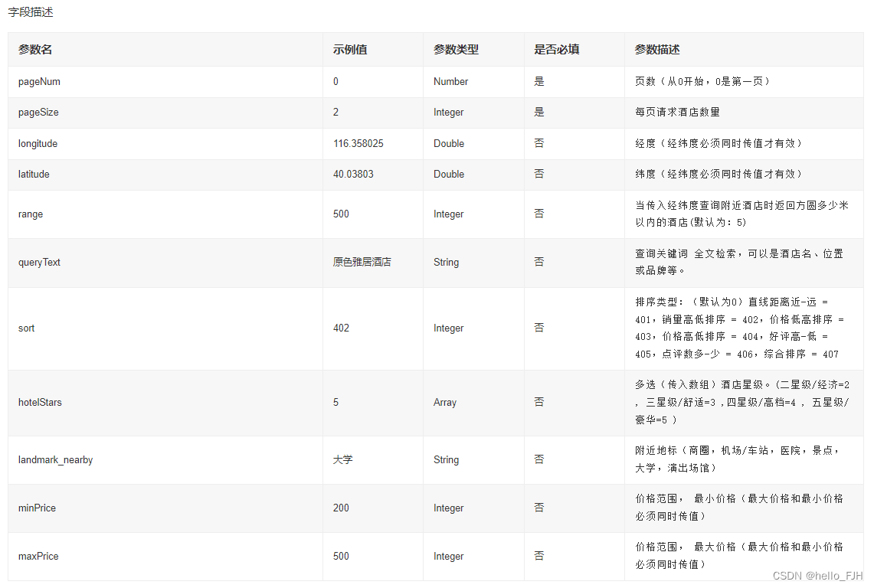Select the sort parameter name

(26, 328)
